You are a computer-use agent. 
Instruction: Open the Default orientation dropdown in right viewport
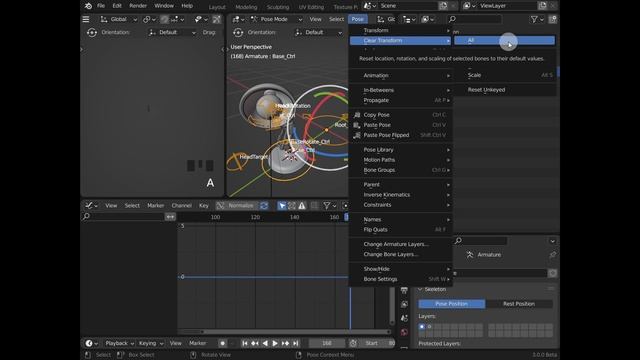tap(319, 32)
